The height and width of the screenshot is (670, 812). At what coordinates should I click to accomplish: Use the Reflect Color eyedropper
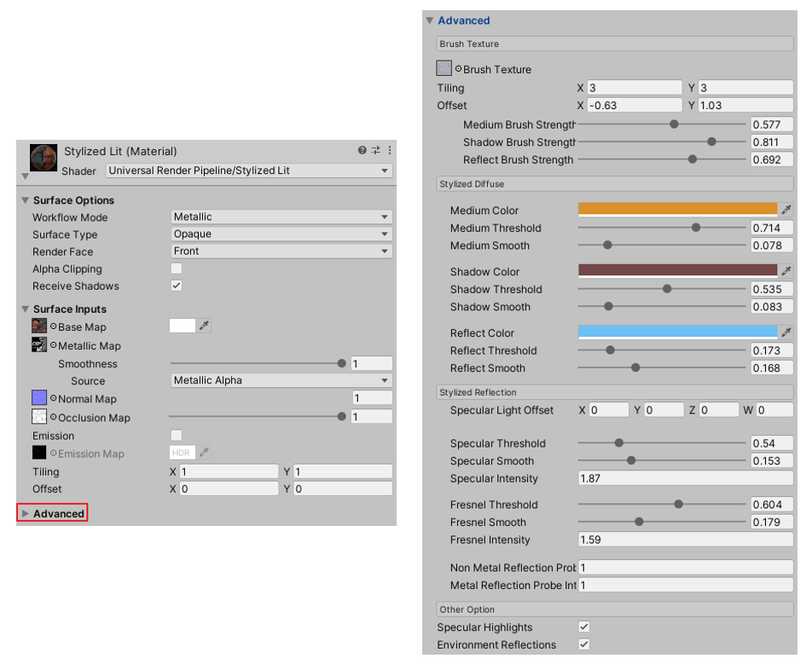click(x=786, y=332)
